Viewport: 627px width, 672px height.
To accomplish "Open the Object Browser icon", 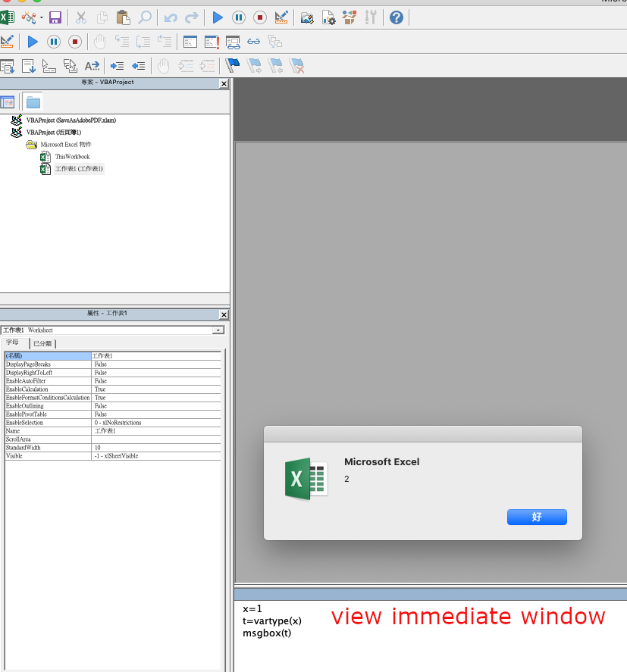I will click(350, 17).
